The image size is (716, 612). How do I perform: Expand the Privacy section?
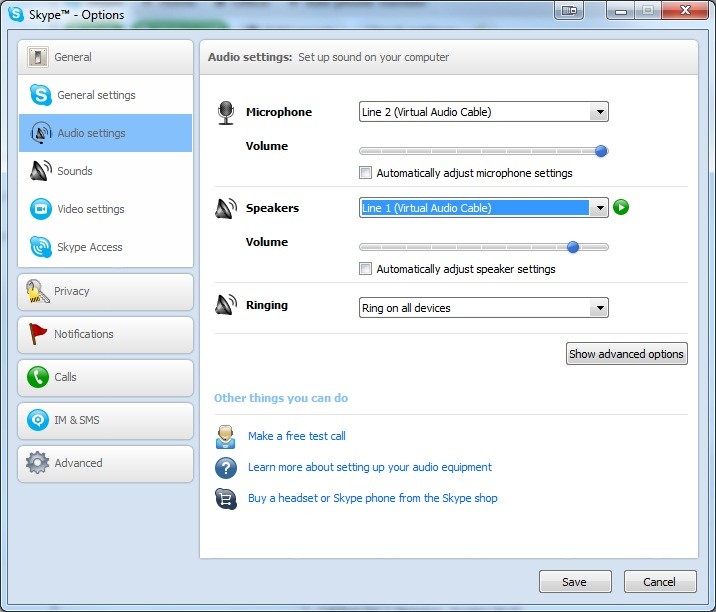[x=105, y=291]
